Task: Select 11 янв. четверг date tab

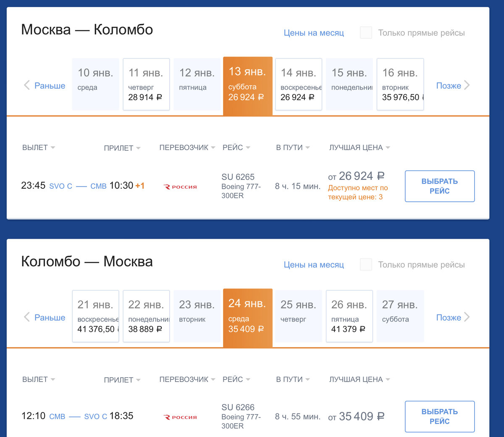Action: 146,84
